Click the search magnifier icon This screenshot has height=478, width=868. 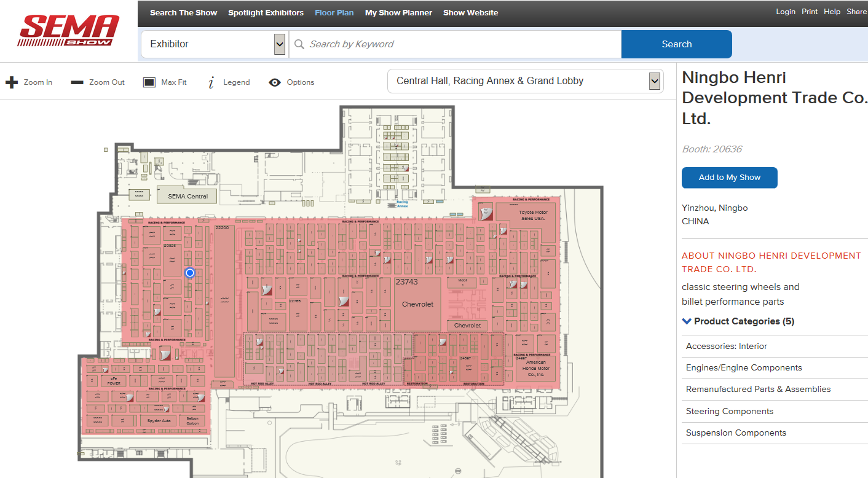pos(299,44)
